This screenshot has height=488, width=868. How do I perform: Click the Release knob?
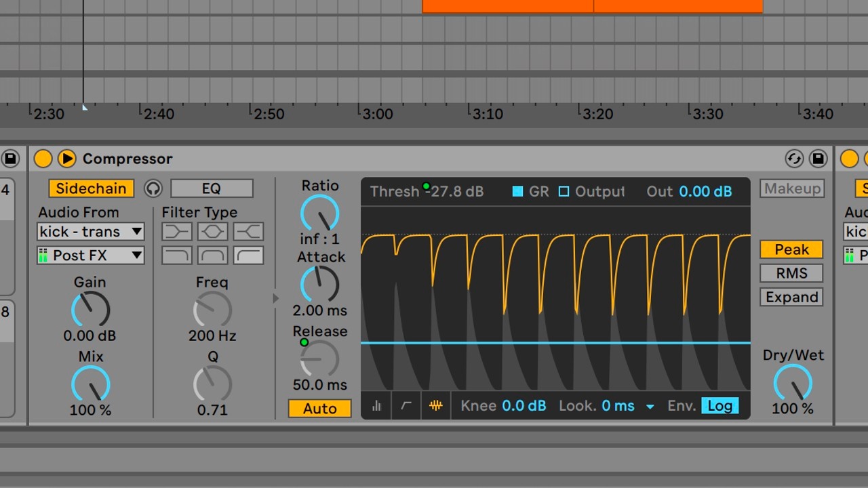tap(319, 359)
